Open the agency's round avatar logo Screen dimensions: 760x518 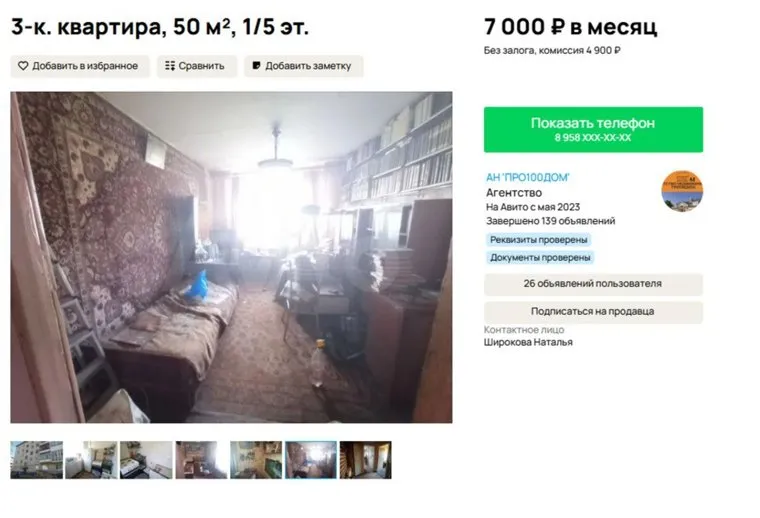point(682,191)
